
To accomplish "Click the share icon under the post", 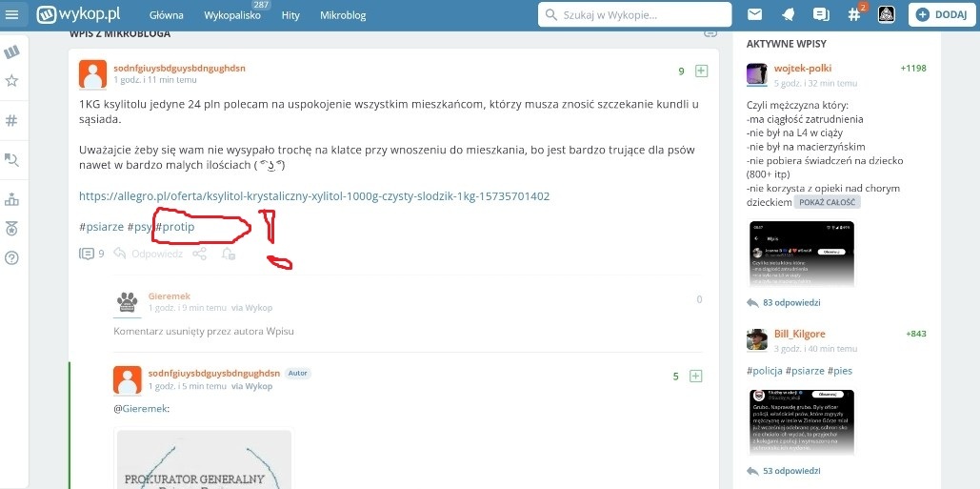I will click(200, 254).
